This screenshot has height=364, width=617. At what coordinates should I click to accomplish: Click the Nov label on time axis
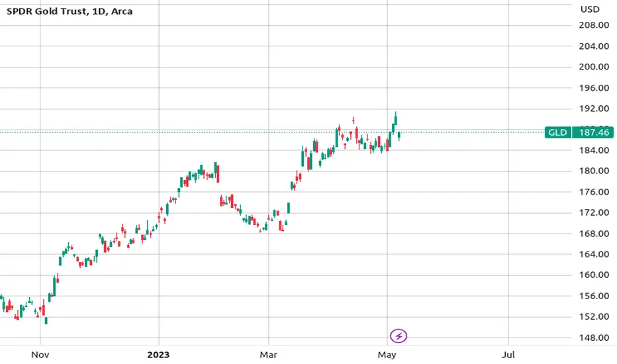40,355
